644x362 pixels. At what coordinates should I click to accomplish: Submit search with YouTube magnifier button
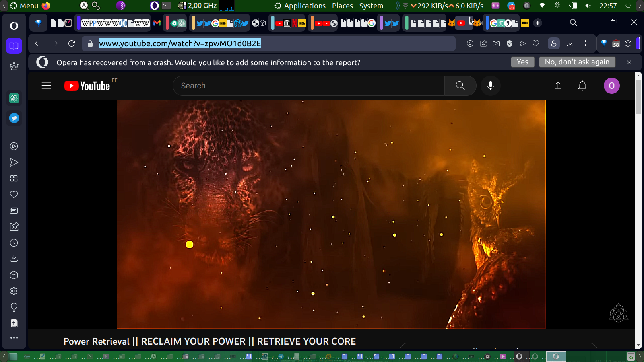[460, 86]
